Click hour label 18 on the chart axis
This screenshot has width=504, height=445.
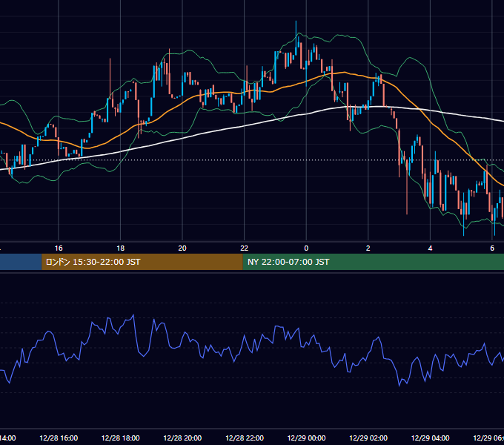[x=121, y=248]
